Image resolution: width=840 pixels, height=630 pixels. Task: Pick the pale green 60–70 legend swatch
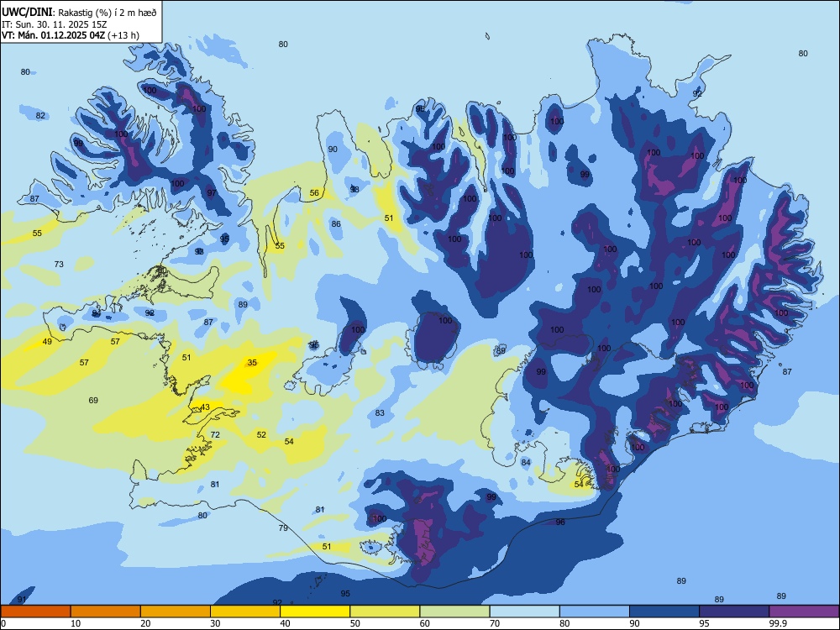coord(454,612)
